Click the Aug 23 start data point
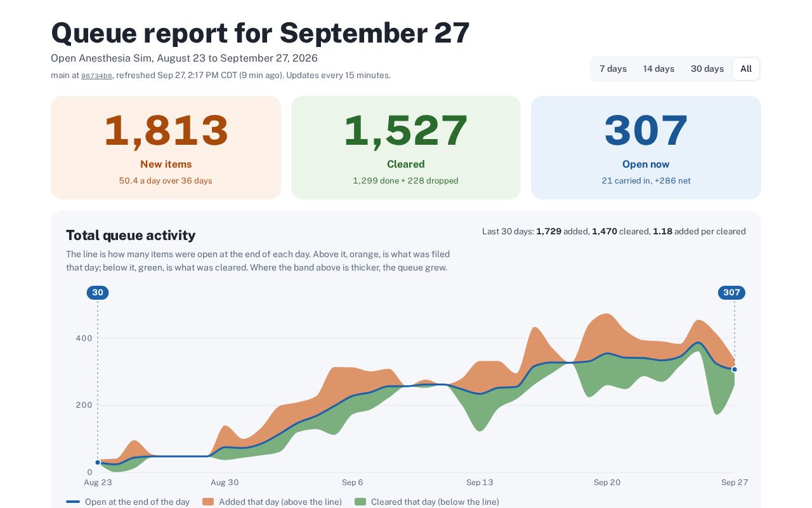This screenshot has width=812, height=508. click(98, 462)
